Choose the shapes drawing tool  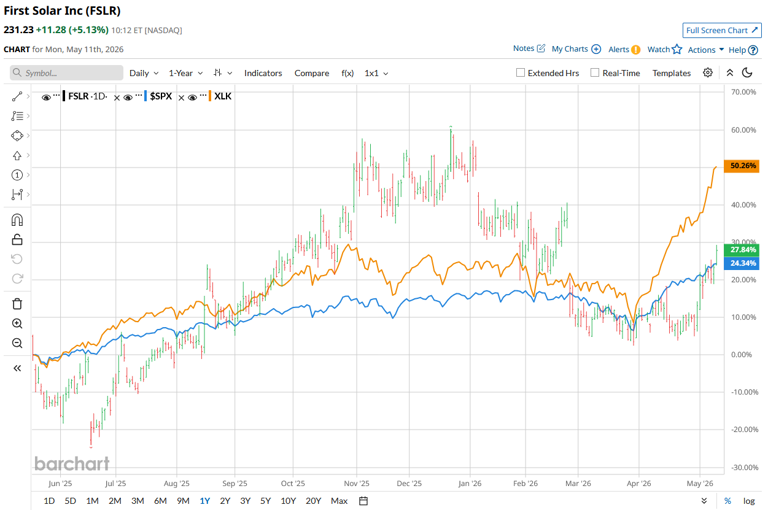(x=17, y=136)
